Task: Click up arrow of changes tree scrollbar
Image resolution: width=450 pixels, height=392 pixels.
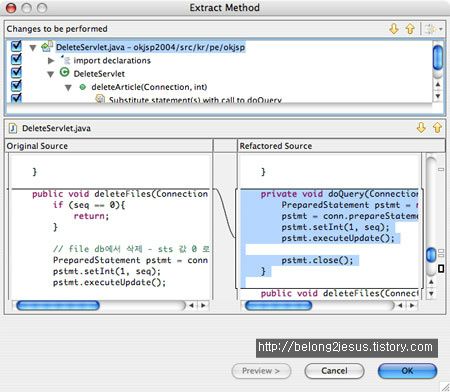Action: tap(438, 84)
